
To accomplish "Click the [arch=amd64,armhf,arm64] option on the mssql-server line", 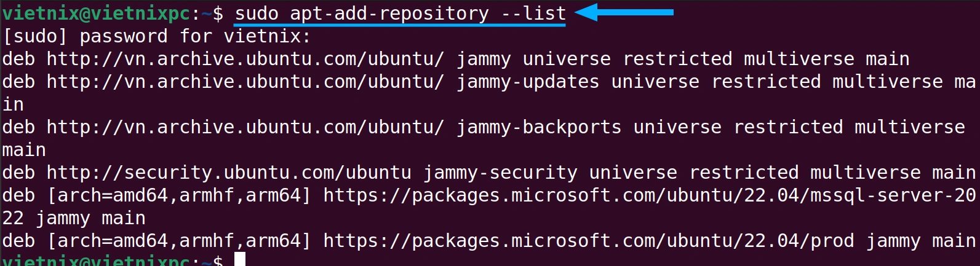I will 179,195.
